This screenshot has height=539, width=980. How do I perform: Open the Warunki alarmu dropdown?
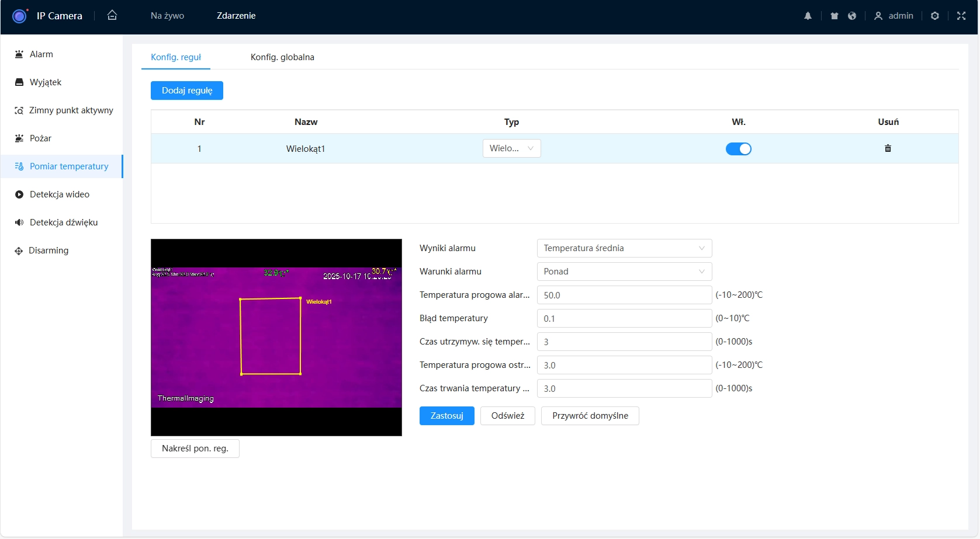[x=624, y=272]
